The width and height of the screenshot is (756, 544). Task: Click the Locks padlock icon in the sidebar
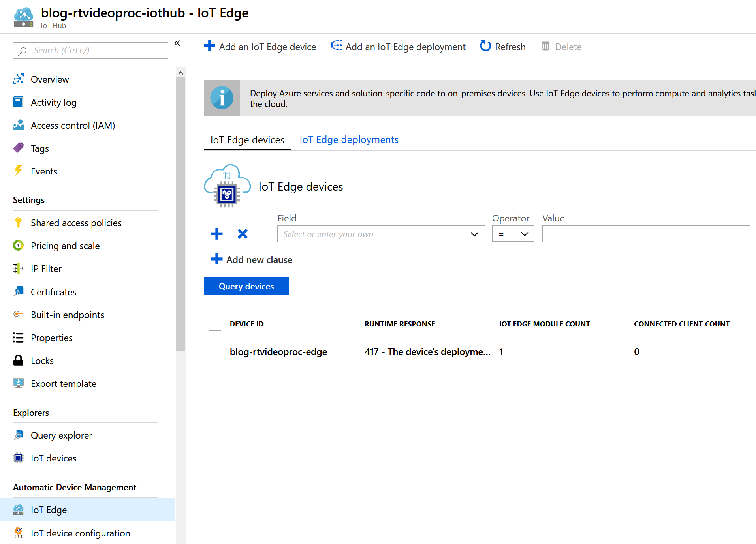[18, 360]
